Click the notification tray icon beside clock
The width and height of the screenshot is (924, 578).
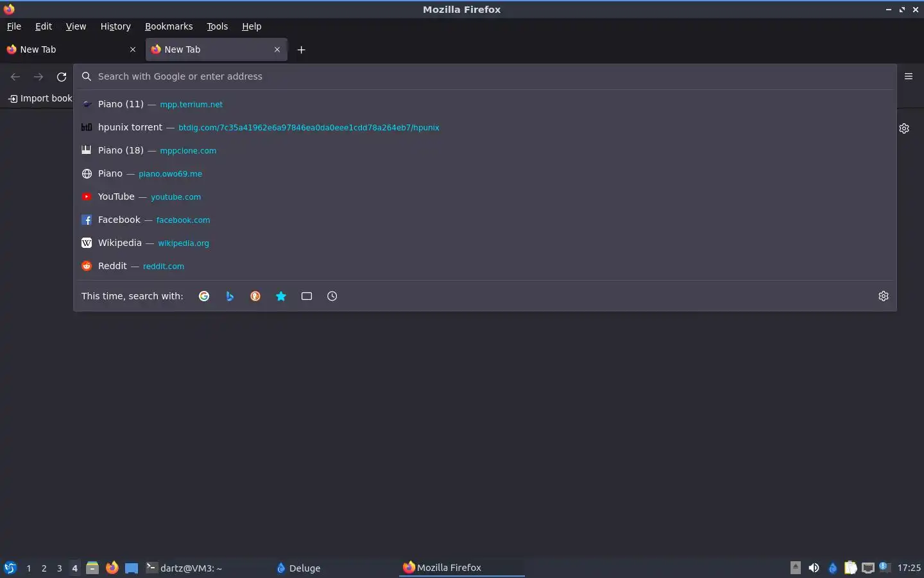tap(885, 567)
